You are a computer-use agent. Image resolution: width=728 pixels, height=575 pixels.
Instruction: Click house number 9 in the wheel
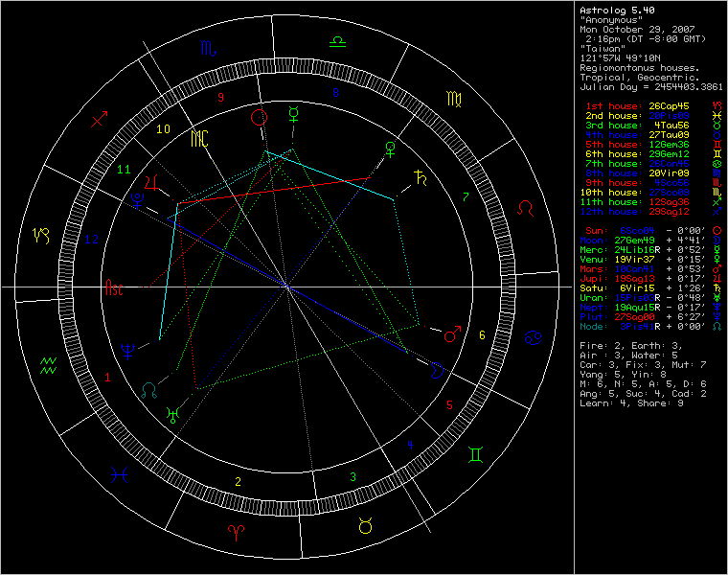(220, 97)
